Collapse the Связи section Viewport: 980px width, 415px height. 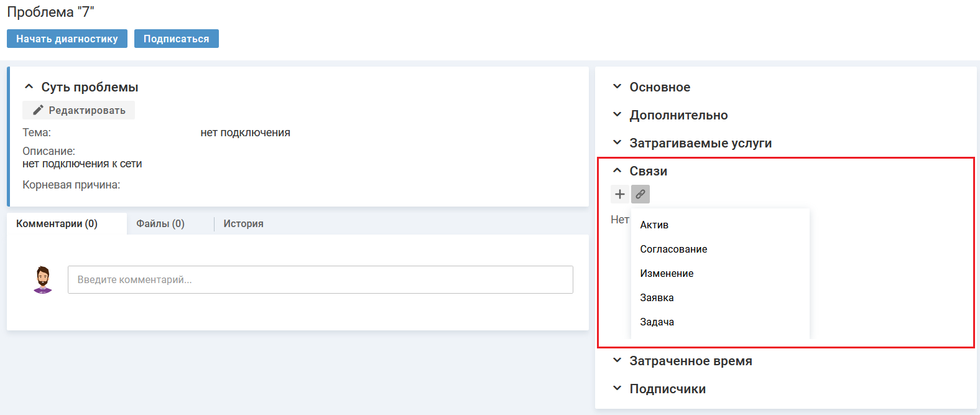(x=617, y=171)
